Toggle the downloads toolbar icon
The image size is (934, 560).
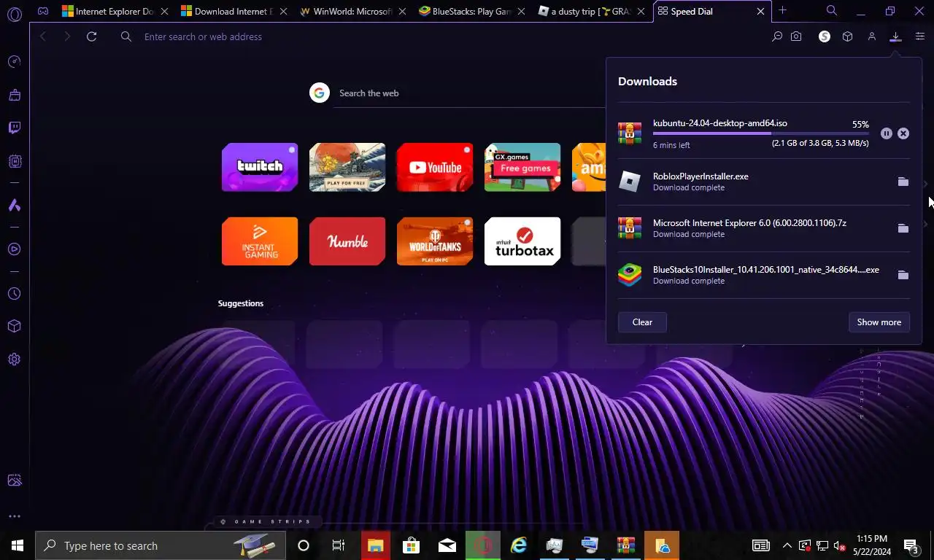pos(895,36)
